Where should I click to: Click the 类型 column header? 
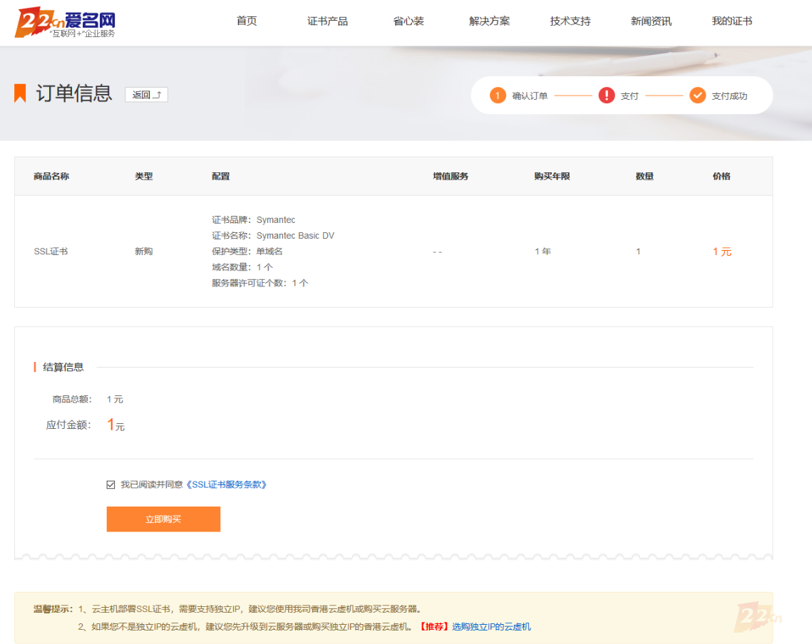143,176
